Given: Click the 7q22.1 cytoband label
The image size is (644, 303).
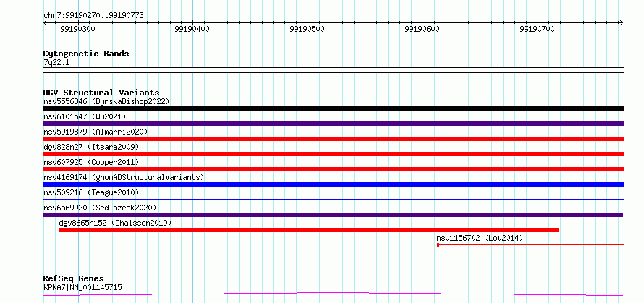Looking at the screenshot, I should (56, 62).
